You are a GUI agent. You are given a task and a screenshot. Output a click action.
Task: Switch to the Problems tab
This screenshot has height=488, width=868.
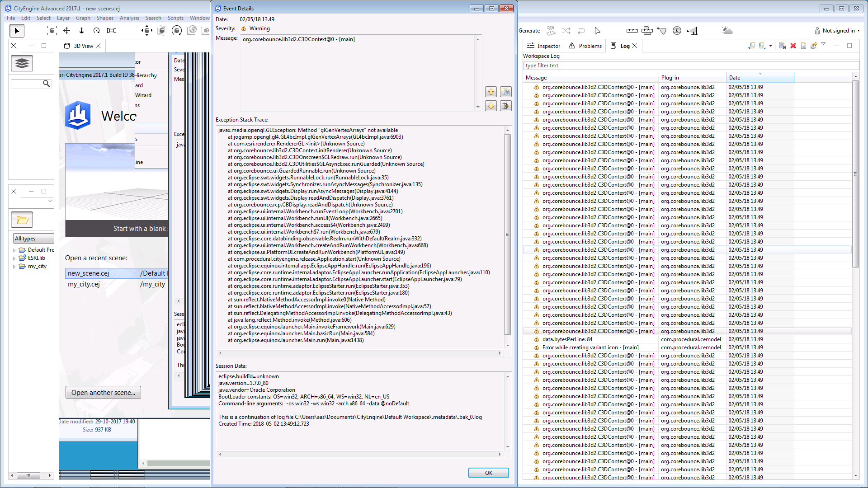click(x=585, y=46)
